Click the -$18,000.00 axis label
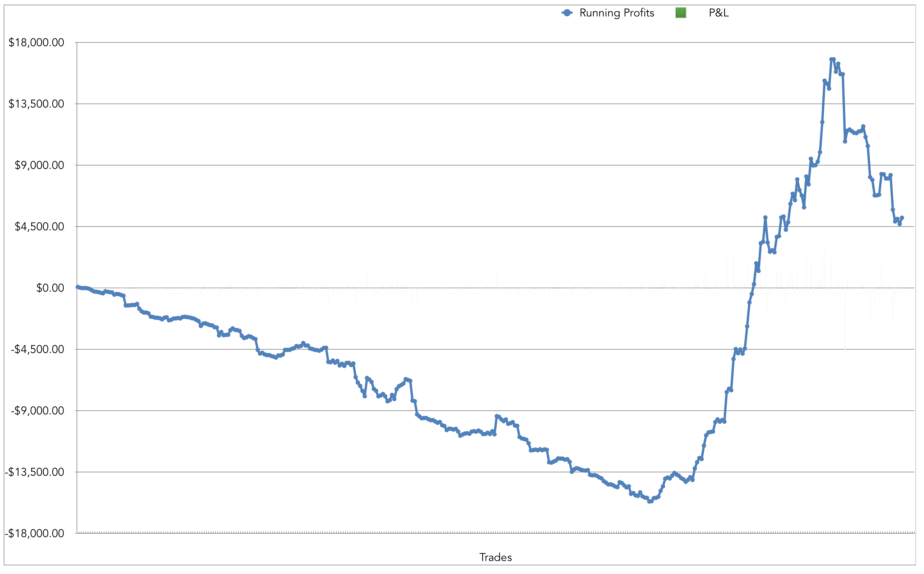Screen dimensions: 924x574 pyautogui.click(x=34, y=533)
